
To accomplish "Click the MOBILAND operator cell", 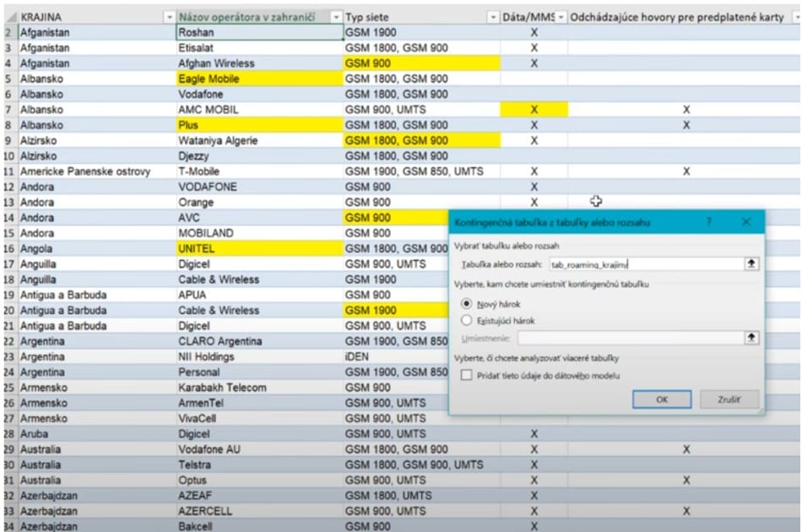I will pos(260,233).
